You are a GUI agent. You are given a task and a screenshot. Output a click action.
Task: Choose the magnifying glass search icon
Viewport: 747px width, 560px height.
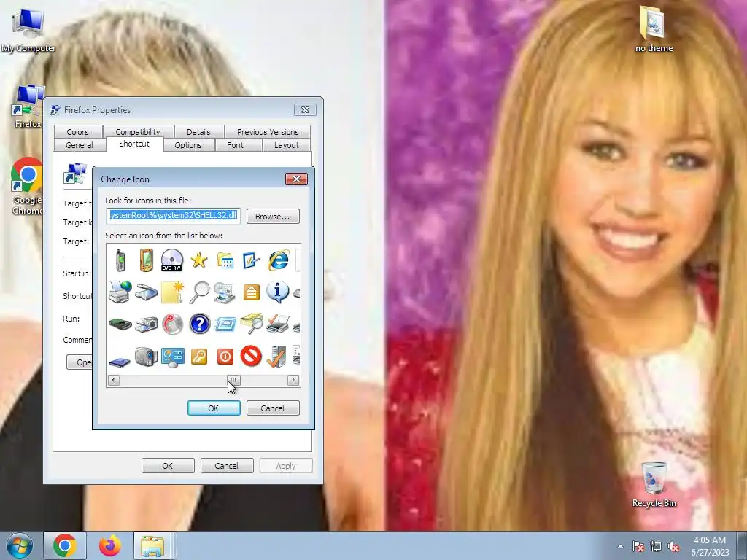198,292
